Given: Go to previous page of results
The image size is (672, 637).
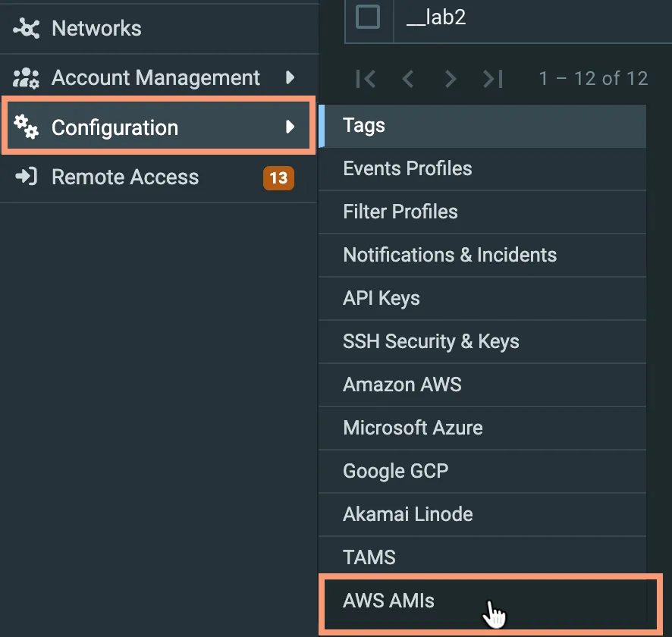Looking at the screenshot, I should (408, 79).
